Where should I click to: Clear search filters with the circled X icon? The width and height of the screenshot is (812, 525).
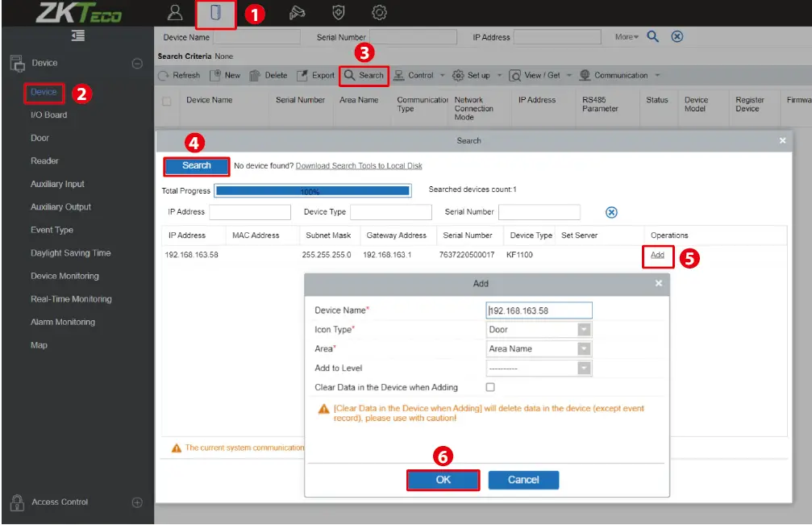[x=677, y=37]
